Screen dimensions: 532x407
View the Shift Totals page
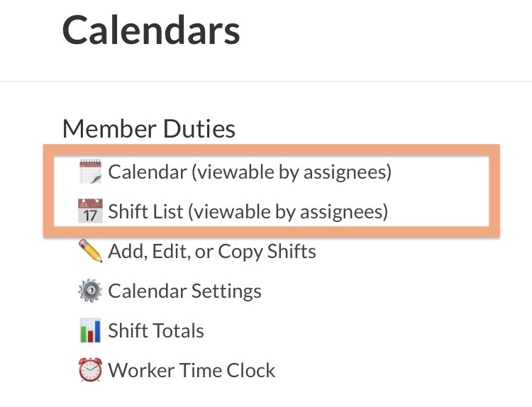tap(155, 330)
